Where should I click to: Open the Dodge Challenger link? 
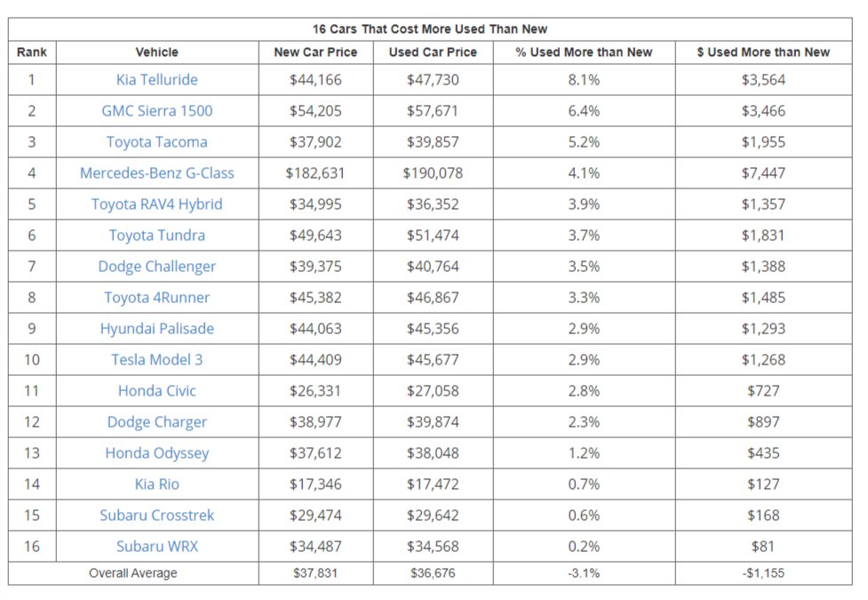pyautogui.click(x=157, y=267)
